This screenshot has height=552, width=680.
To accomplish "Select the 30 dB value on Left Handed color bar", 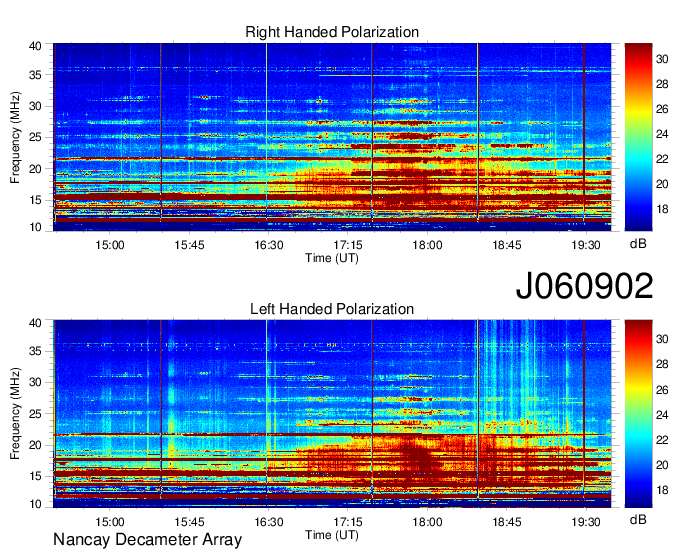I will click(662, 339).
